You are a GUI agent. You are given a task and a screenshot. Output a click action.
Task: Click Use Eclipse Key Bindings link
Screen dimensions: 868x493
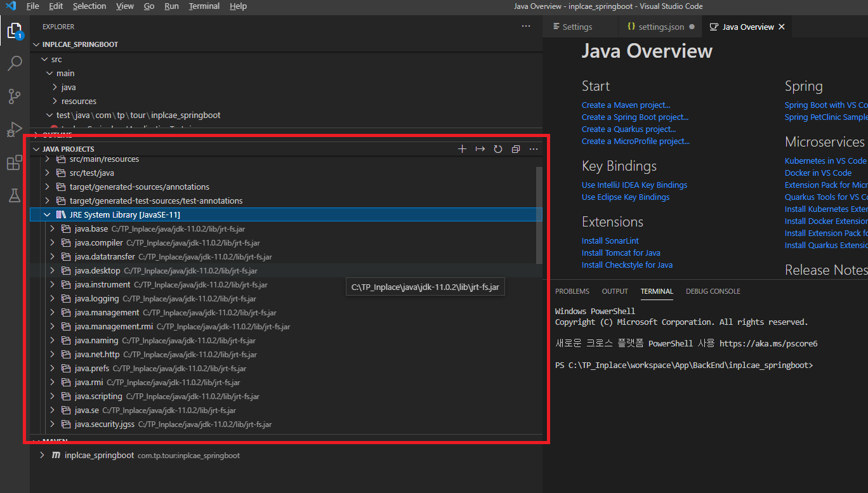pos(626,197)
